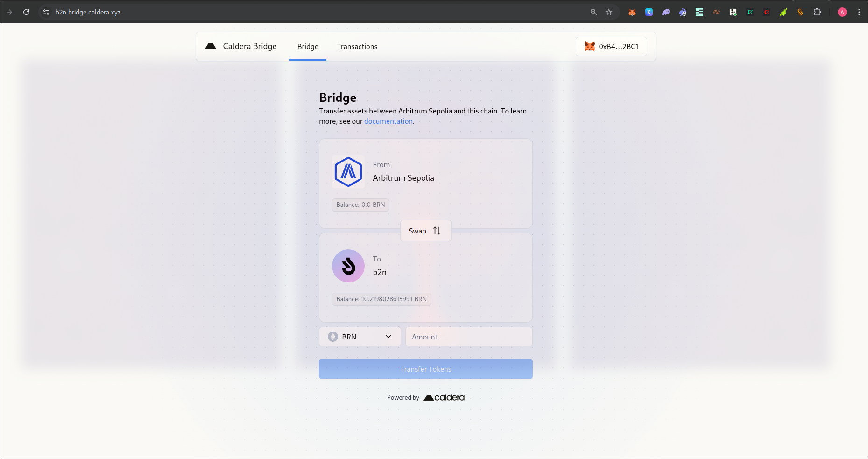Switch to the Bridge tab
868x459 pixels.
tap(308, 47)
